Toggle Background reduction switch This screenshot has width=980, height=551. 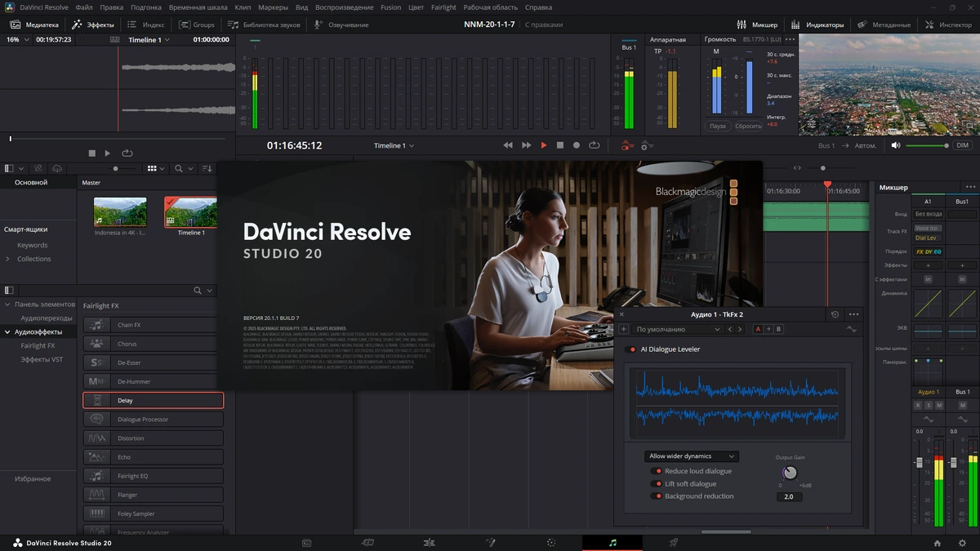pos(656,496)
